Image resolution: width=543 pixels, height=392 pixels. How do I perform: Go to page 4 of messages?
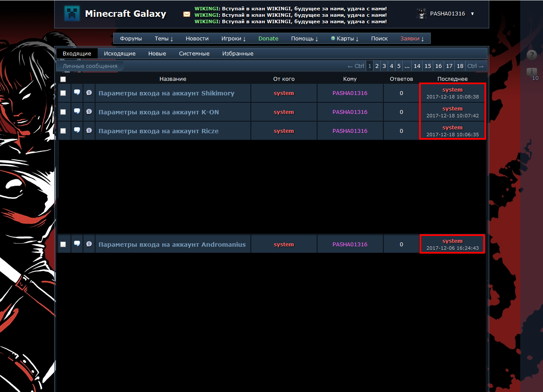(x=392, y=66)
